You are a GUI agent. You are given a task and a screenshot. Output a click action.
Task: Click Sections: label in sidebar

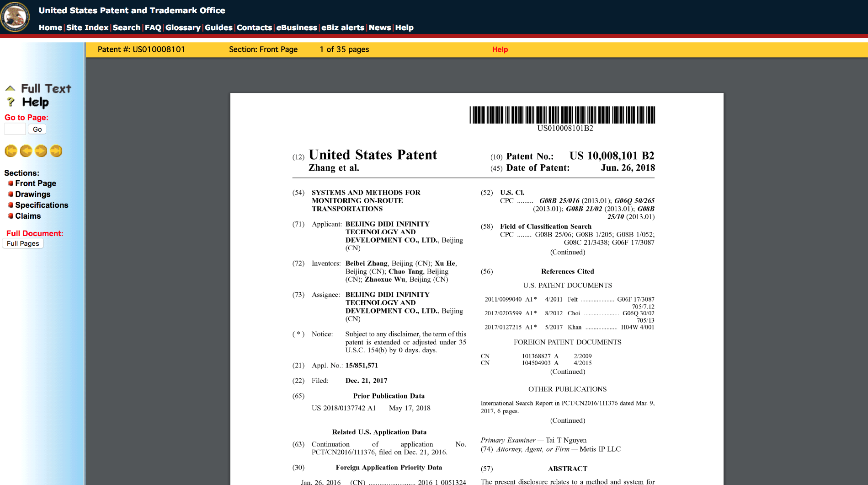21,173
